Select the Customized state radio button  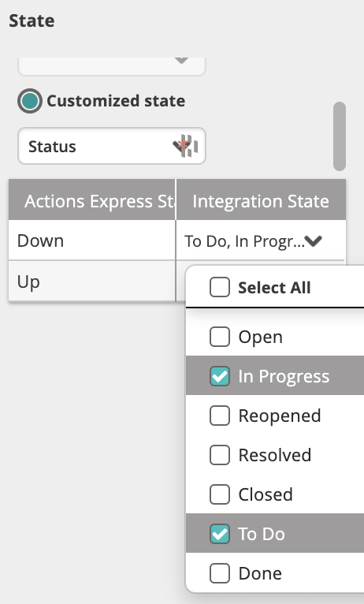click(30, 101)
